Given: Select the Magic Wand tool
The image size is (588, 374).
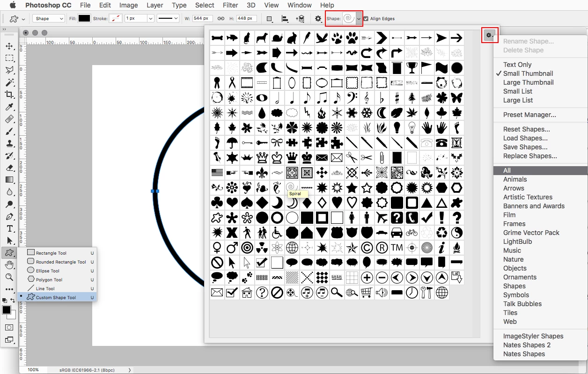Looking at the screenshot, I should click(9, 82).
